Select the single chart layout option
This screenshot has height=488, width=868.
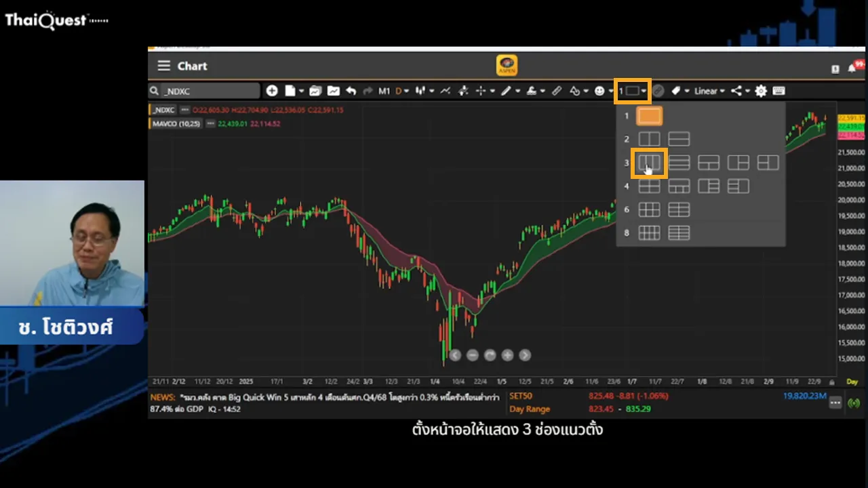(x=649, y=116)
